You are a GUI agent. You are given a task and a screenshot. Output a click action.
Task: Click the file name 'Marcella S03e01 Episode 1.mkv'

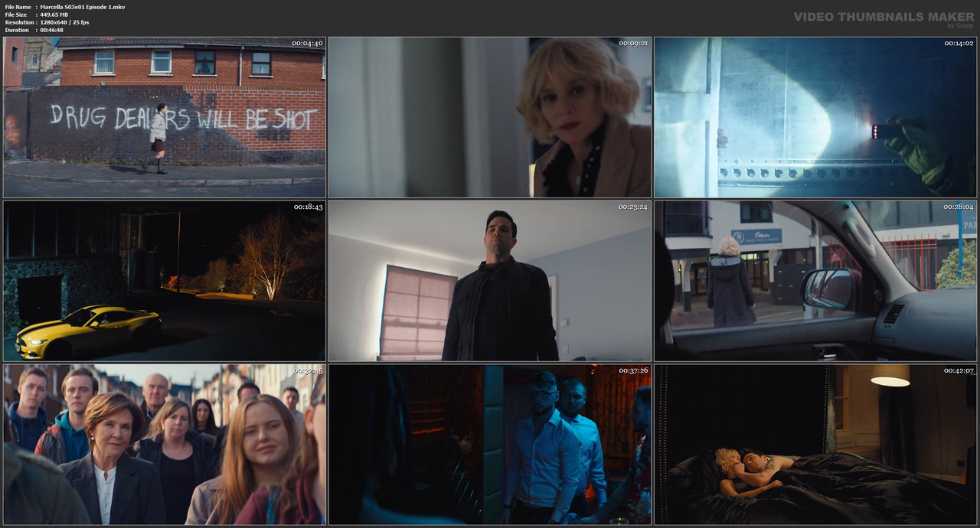(83, 7)
